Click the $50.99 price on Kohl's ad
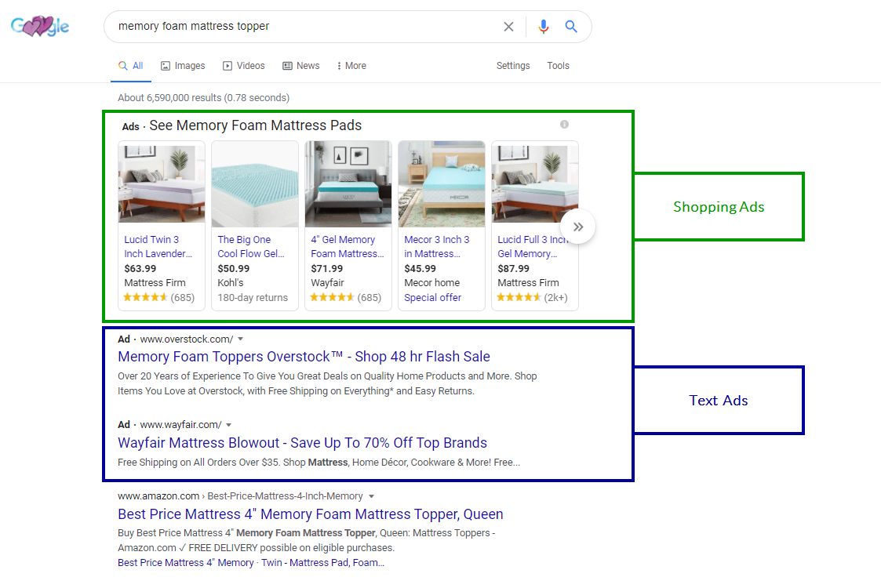The width and height of the screenshot is (881, 588). tap(233, 268)
